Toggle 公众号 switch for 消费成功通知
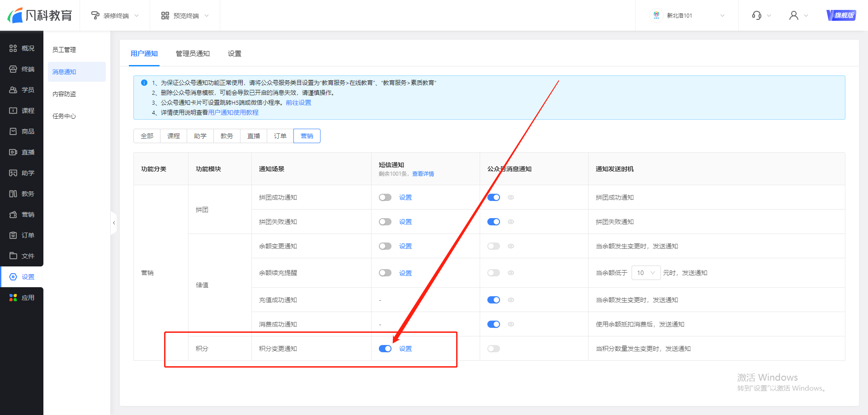Viewport: 868px width, 415px height. (494, 324)
